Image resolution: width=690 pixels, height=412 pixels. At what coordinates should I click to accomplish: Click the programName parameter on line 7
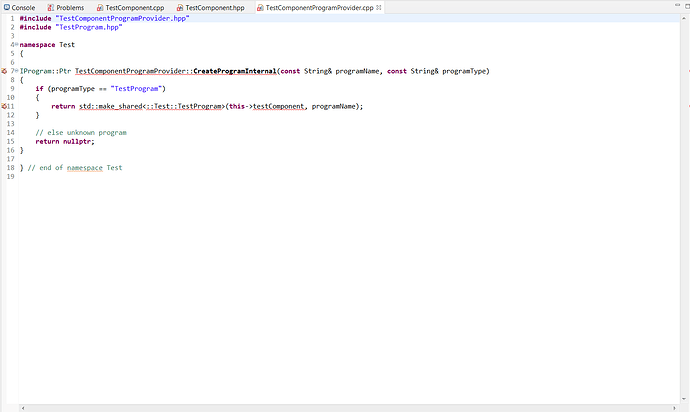[x=357, y=71]
